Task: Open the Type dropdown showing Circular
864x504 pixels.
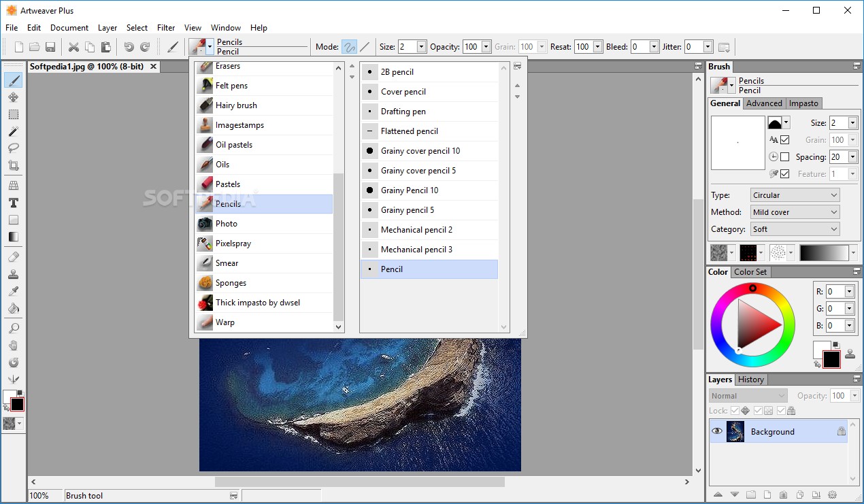Action: pos(794,195)
